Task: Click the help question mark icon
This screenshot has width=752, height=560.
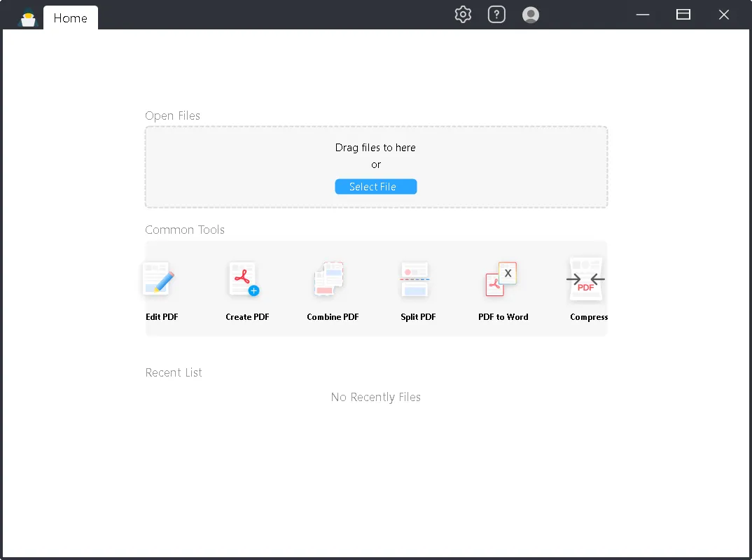Action: (x=496, y=15)
